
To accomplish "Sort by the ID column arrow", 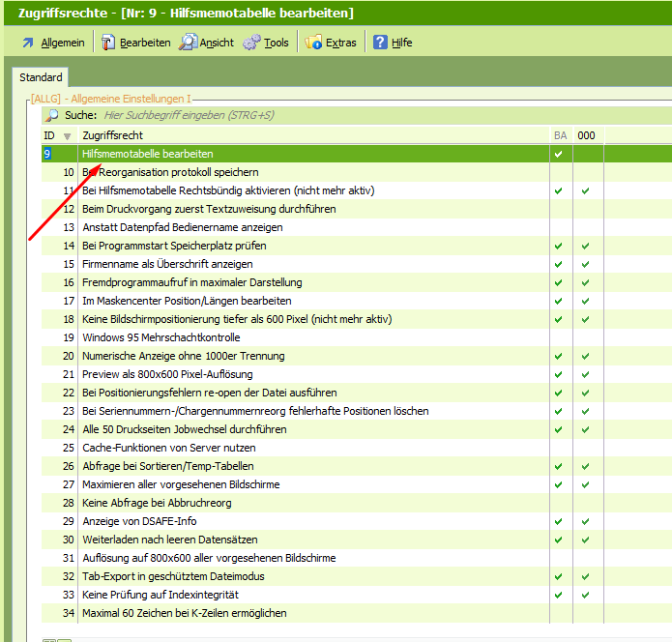I will [x=67, y=136].
